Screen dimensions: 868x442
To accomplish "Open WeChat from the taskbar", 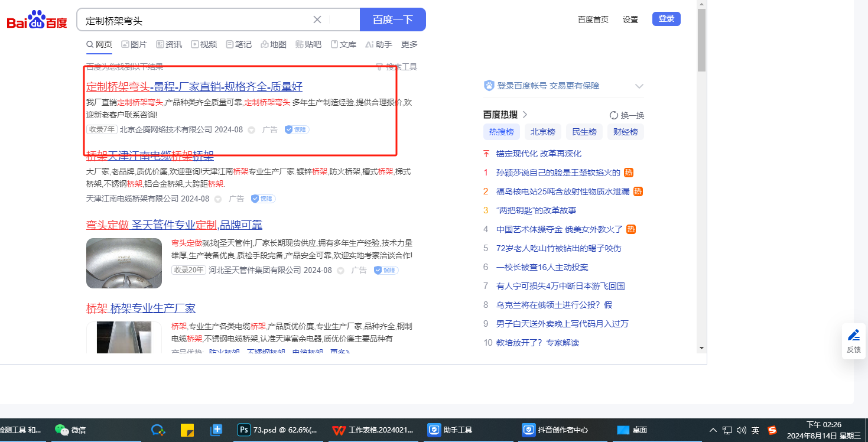I will 70,430.
